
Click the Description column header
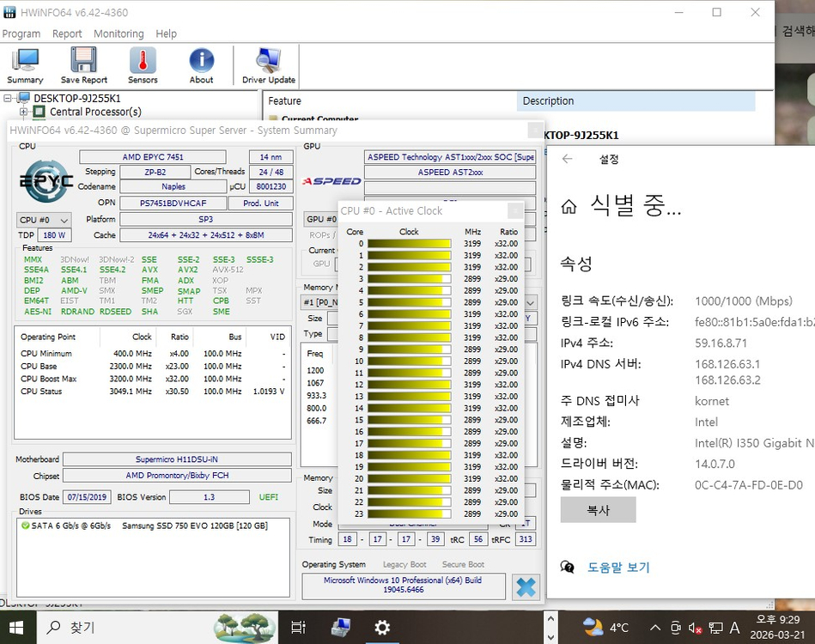[636, 100]
